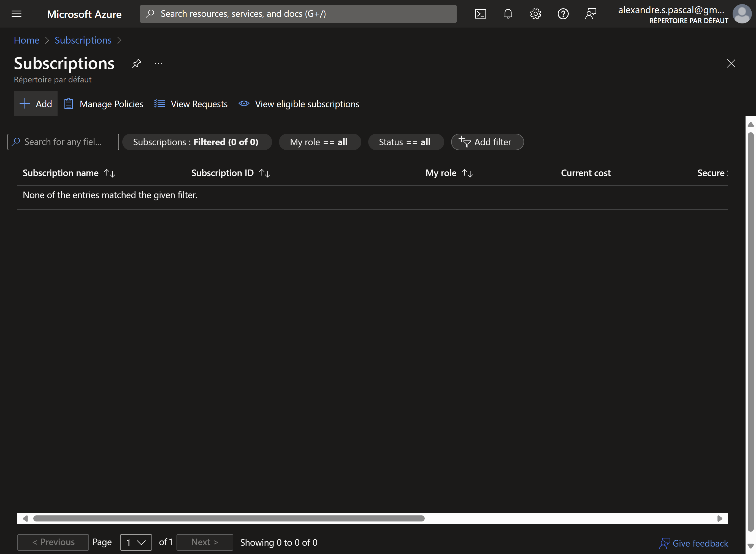The height and width of the screenshot is (554, 756).
Task: Open the hamburger portal menu
Action: [17, 14]
